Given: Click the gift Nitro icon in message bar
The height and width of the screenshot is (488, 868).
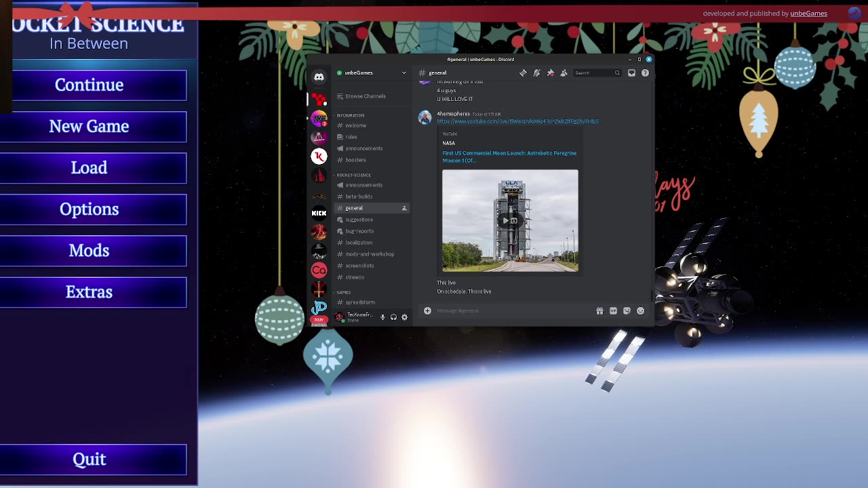Looking at the screenshot, I should pos(599,310).
